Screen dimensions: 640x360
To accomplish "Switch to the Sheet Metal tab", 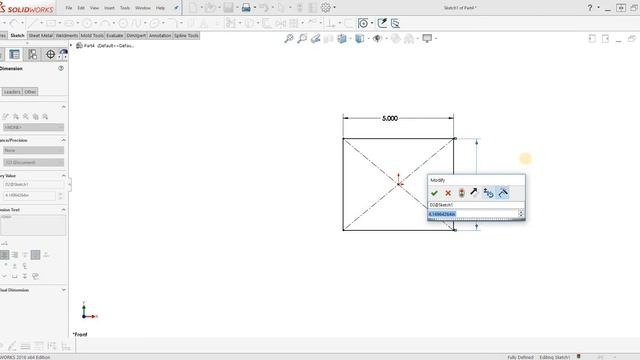I will (40, 36).
